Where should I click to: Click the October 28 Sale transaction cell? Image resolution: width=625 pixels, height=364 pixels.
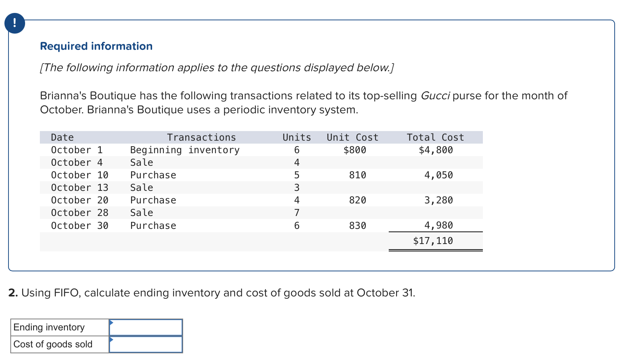pyautogui.click(x=141, y=213)
